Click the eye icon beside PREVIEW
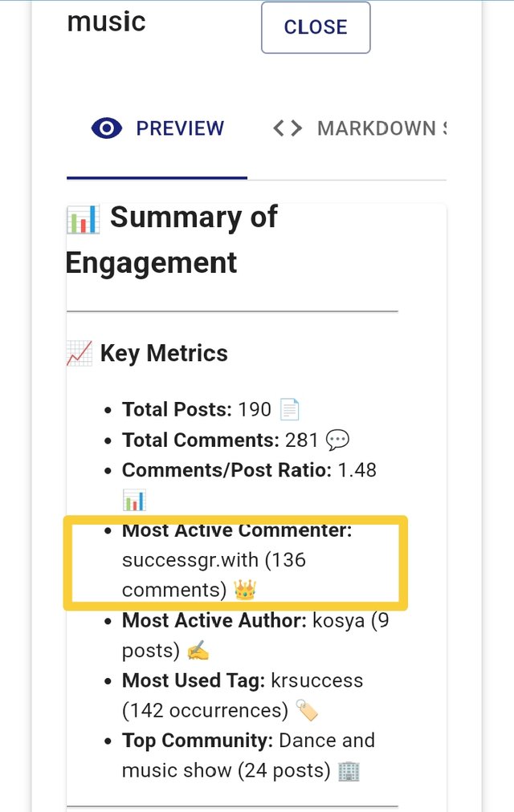Viewport: 514px width, 812px height. (107, 128)
